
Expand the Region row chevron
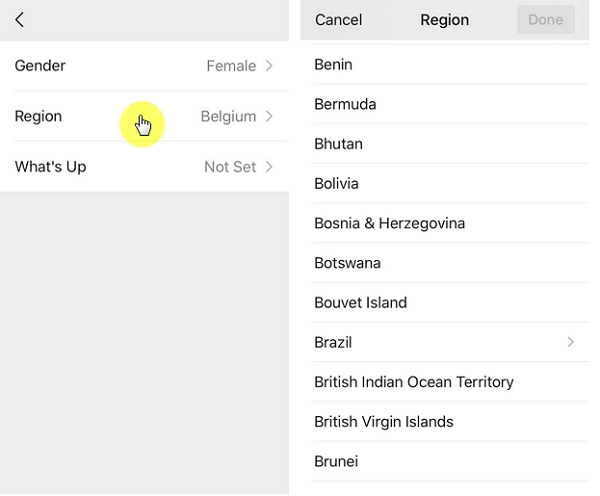[269, 116]
